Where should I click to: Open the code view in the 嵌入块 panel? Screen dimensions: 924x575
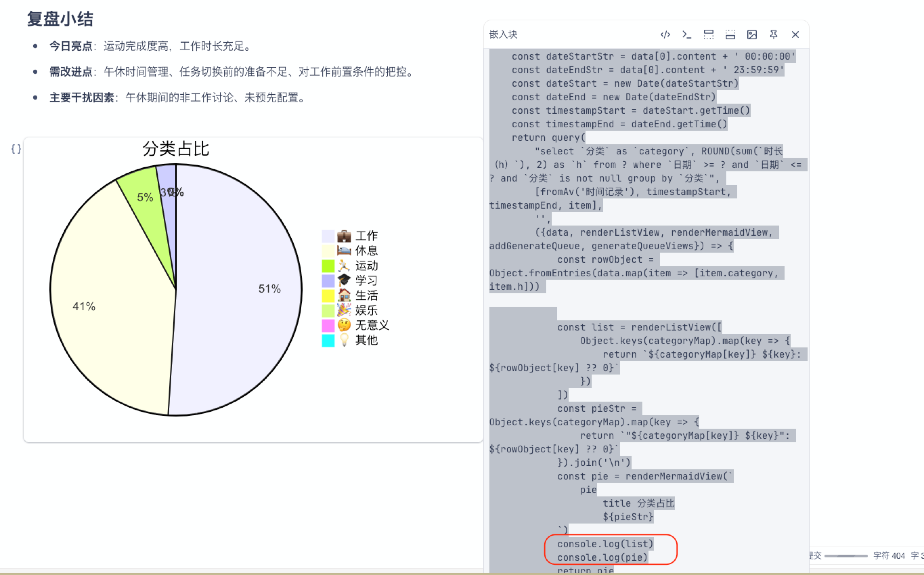pyautogui.click(x=665, y=34)
